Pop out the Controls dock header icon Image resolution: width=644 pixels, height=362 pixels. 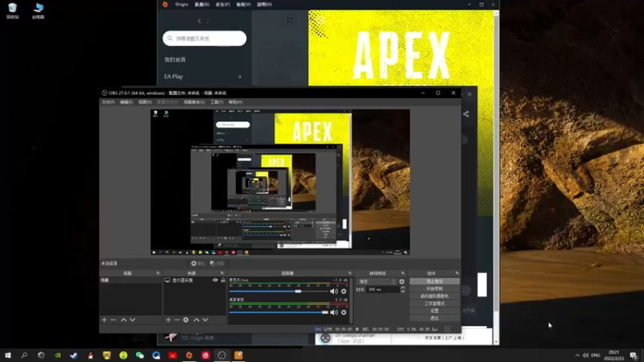457,273
